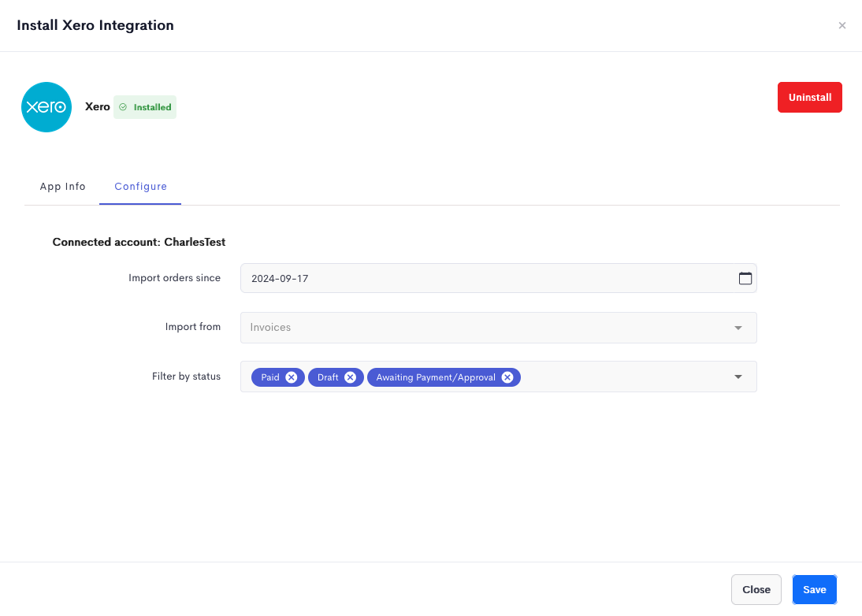
Task: Click the Connected account: CharlesTest text
Action: pos(139,242)
